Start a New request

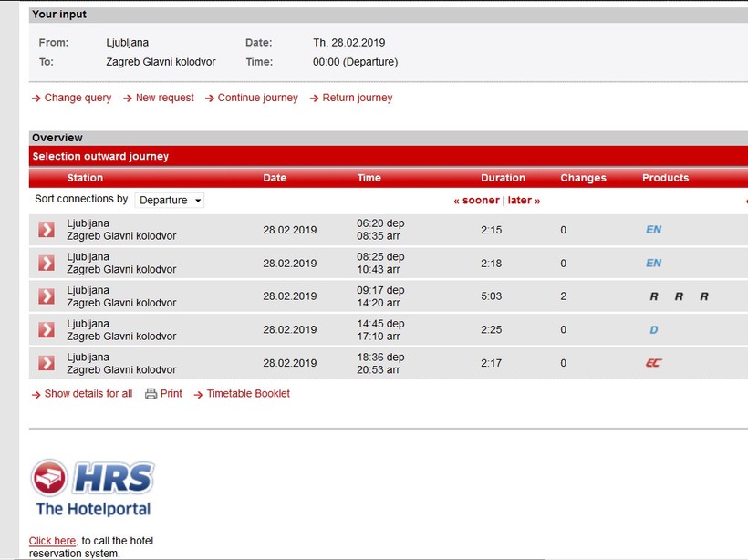(x=164, y=98)
